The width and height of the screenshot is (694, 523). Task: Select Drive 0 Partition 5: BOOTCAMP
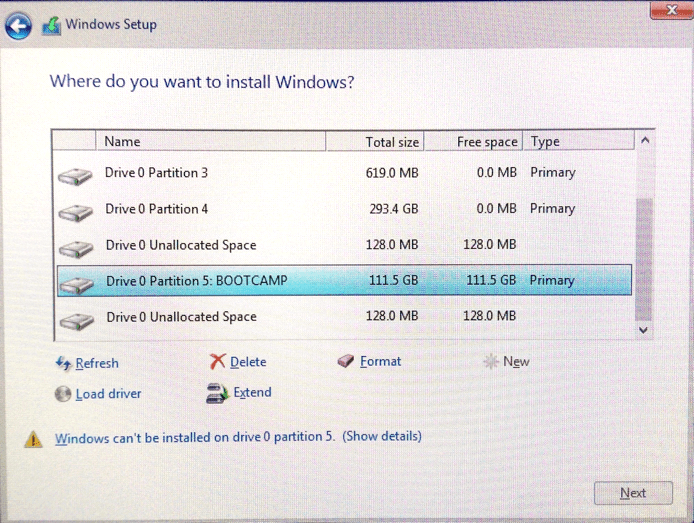(x=344, y=281)
